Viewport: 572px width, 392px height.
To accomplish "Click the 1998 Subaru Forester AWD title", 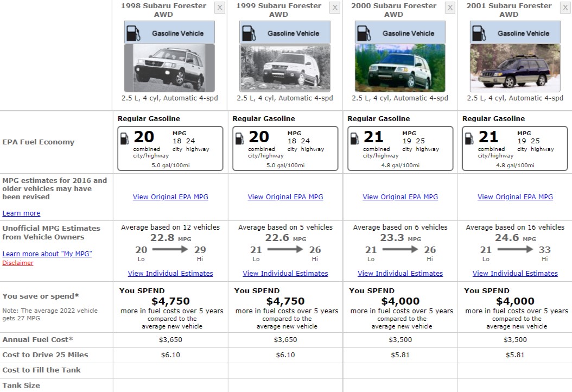I will point(163,10).
